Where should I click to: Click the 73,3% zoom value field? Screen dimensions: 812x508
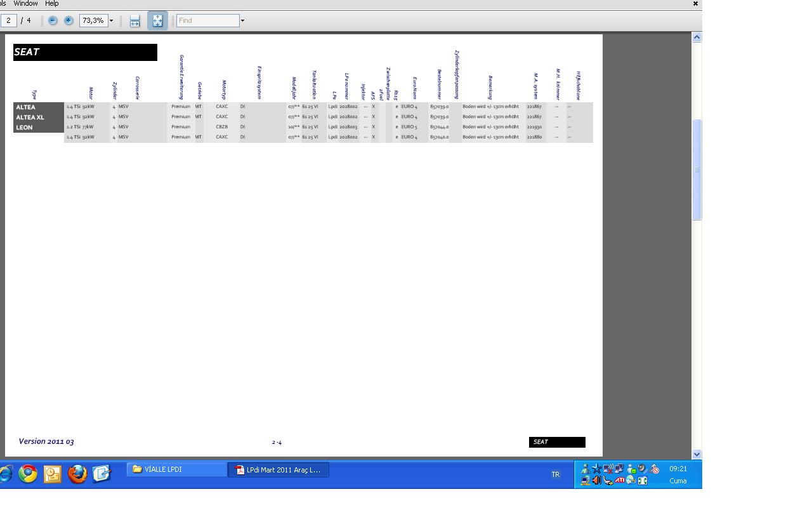point(93,20)
